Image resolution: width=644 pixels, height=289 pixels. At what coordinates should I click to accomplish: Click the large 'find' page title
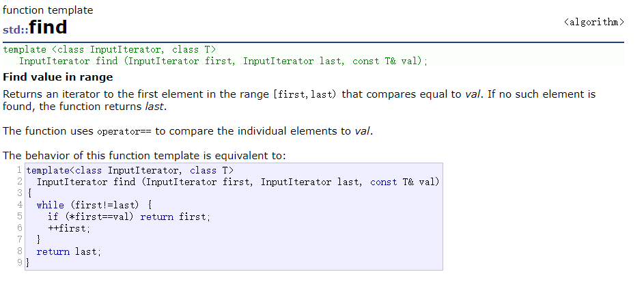pyautogui.click(x=48, y=27)
